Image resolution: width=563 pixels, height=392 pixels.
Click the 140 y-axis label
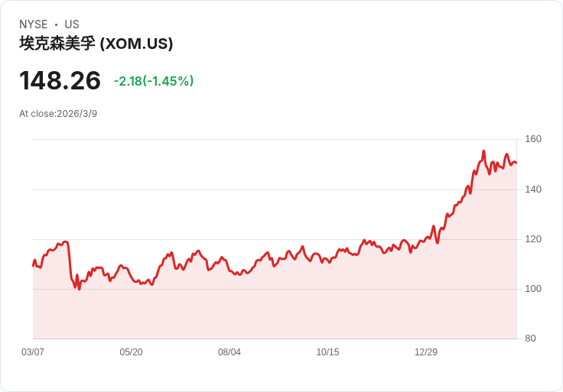533,189
